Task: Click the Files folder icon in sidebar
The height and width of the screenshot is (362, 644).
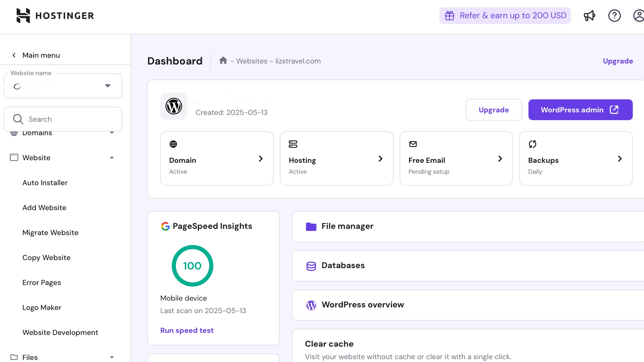Action: (14, 357)
